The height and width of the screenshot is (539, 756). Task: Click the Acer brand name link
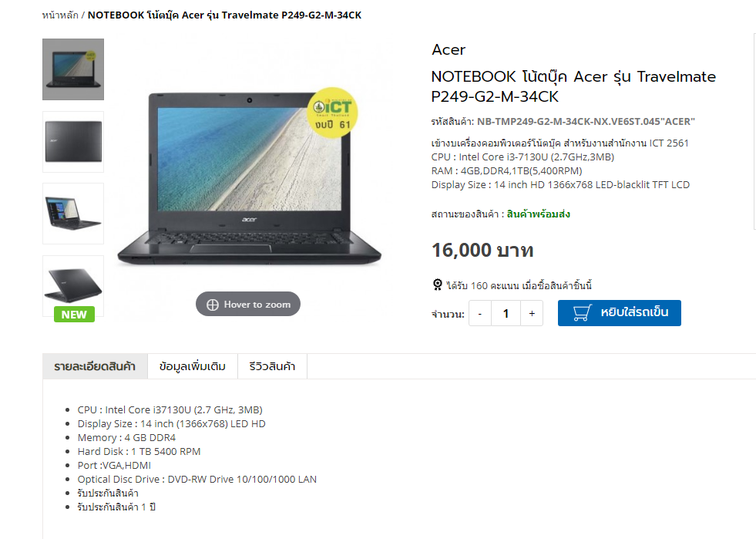click(x=449, y=49)
